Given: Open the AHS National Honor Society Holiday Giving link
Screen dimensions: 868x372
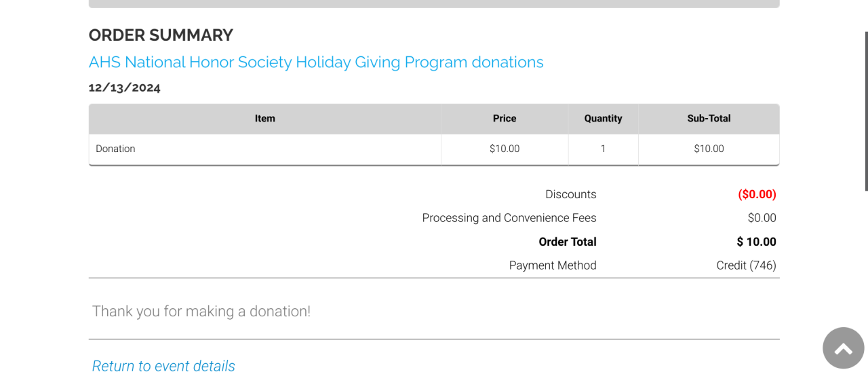Looking at the screenshot, I should click(x=316, y=62).
